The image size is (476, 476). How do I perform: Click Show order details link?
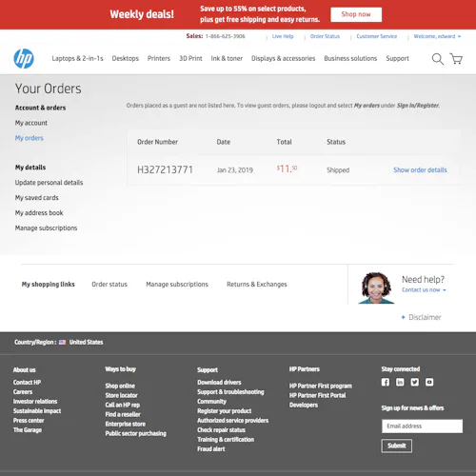tap(420, 170)
